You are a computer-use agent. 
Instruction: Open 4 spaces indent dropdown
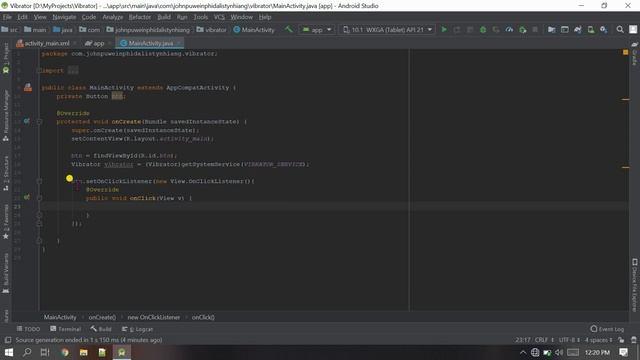pos(598,340)
